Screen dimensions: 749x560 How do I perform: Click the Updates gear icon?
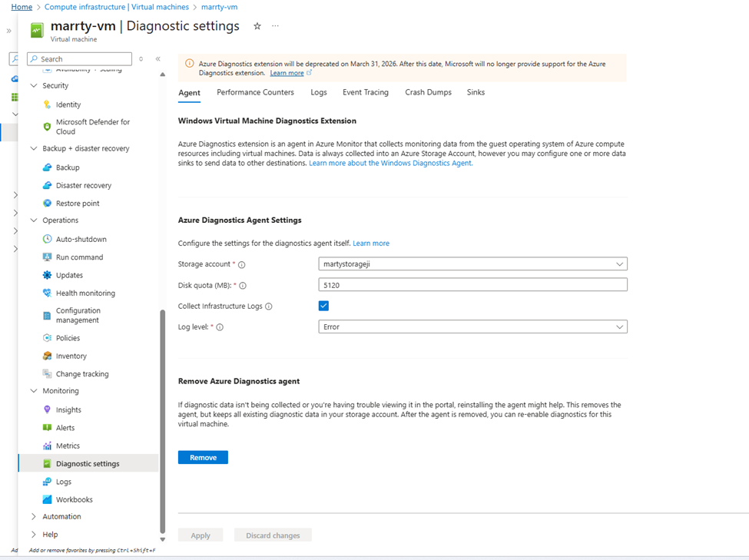pos(48,275)
